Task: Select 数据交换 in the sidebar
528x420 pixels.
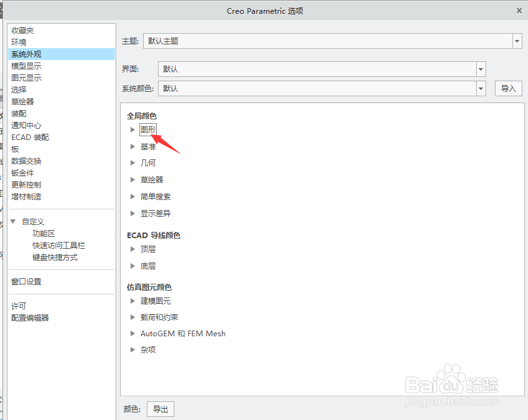Action: pos(26,161)
